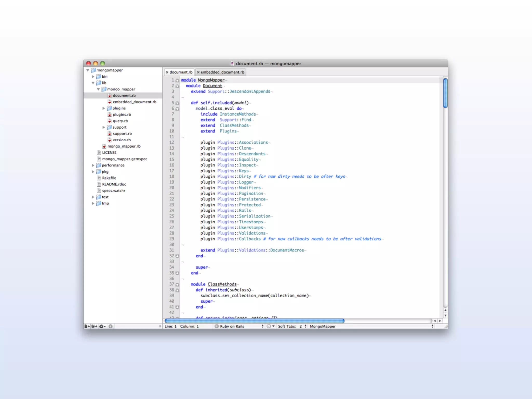Viewport: 532px width, 399px height.
Task: Close the embedded_document.rb tab with its x icon
Action: pyautogui.click(x=198, y=72)
